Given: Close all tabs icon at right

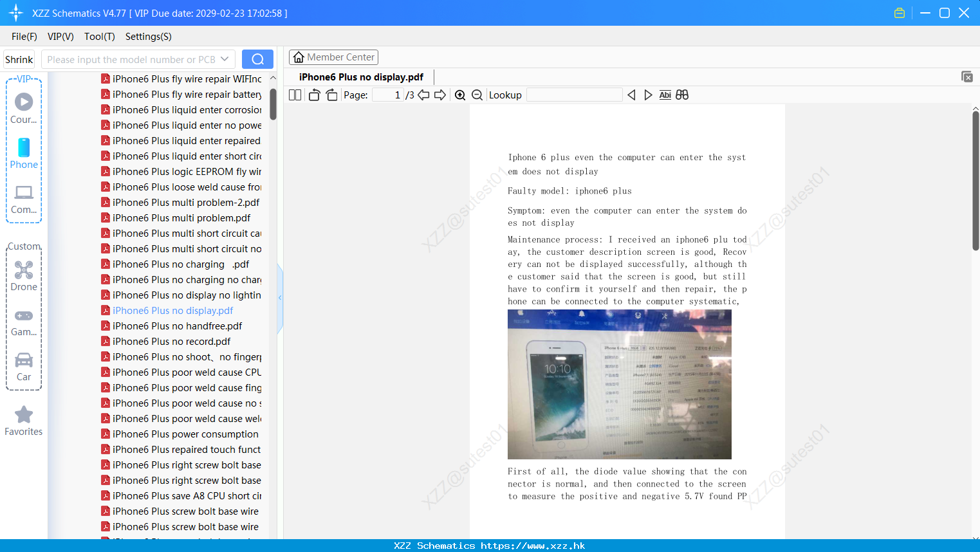Looking at the screenshot, I should click(x=967, y=77).
